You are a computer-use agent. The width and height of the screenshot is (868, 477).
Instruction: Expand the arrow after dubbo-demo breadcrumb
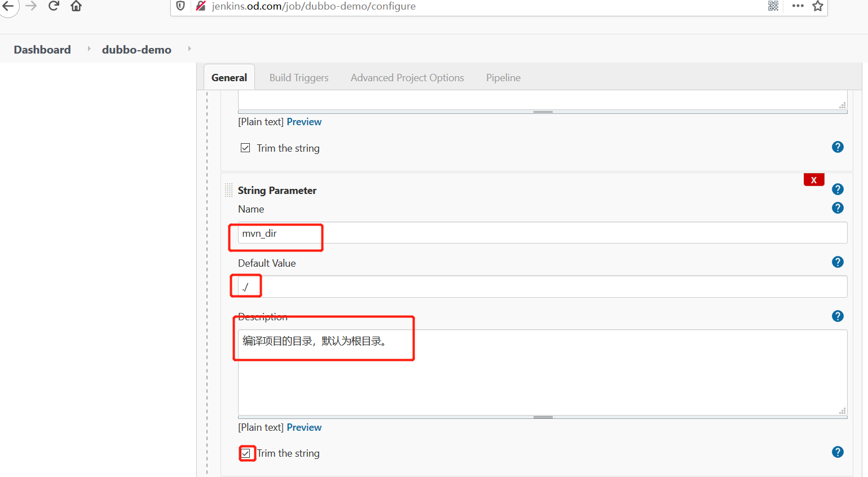(x=190, y=49)
